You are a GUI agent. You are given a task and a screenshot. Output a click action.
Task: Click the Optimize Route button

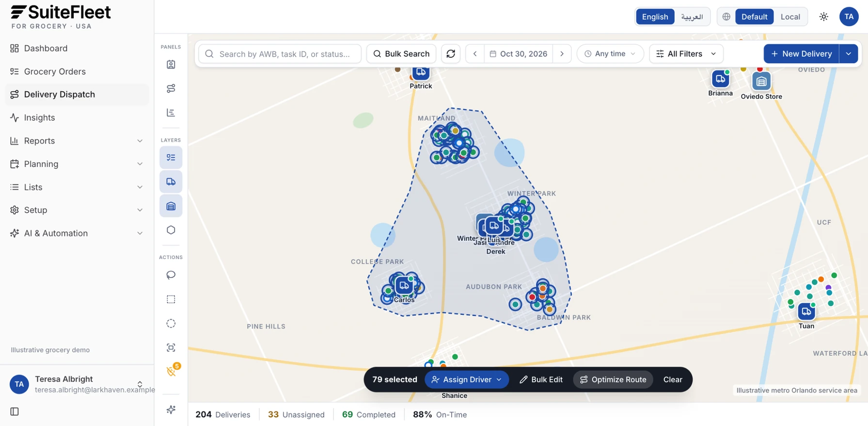pyautogui.click(x=613, y=379)
